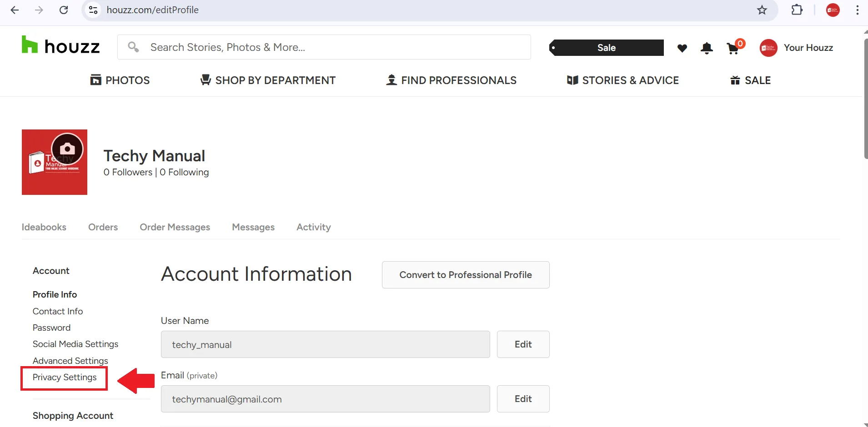Switch to the Ideabooks tab
Viewport: 868px width, 427px height.
point(44,227)
